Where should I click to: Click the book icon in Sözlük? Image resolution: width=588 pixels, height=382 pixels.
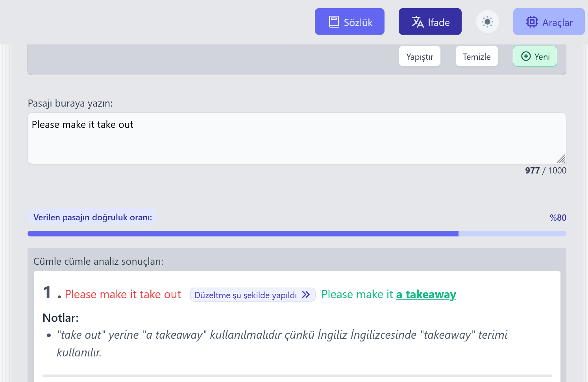coord(334,22)
